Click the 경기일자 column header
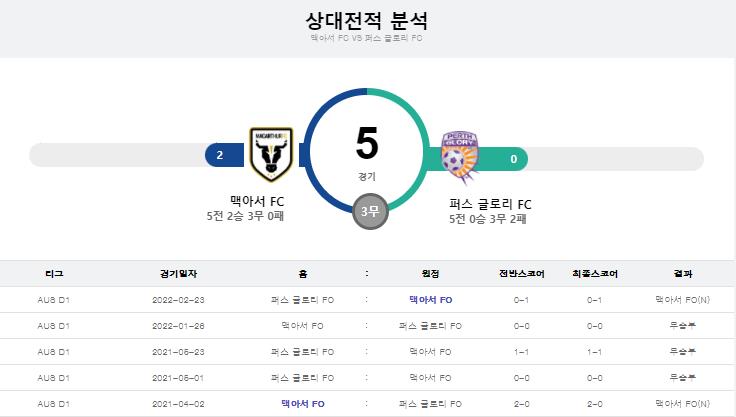Viewport: 736px width, 417px height. pos(178,274)
